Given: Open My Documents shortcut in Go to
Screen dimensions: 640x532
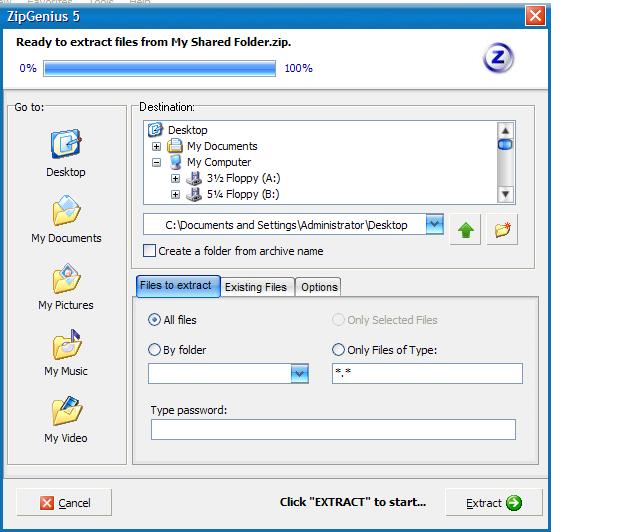Looking at the screenshot, I should 66,211.
